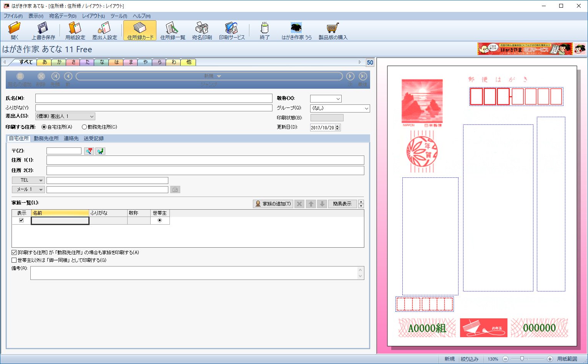Click the 簡易表示 button

[x=342, y=204]
